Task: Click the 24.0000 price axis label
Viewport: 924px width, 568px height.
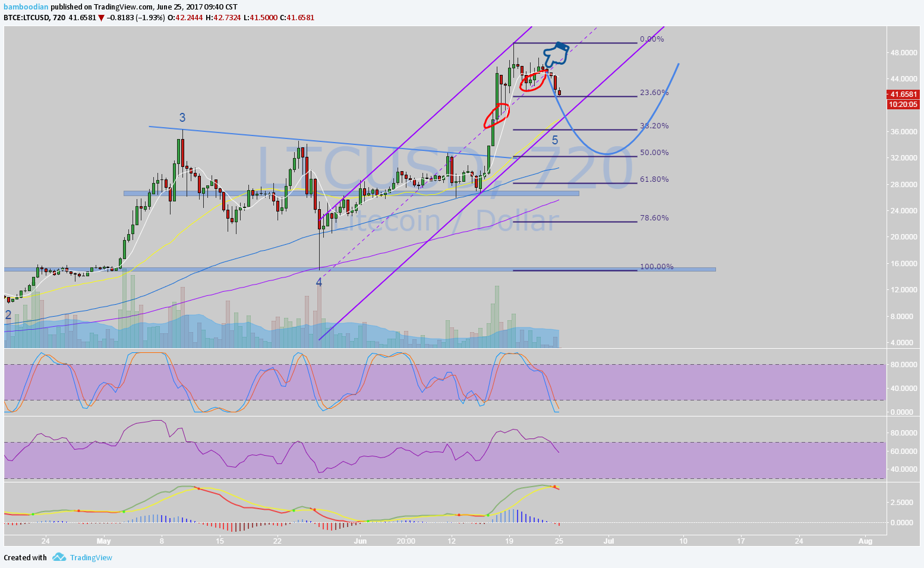Action: (x=903, y=211)
